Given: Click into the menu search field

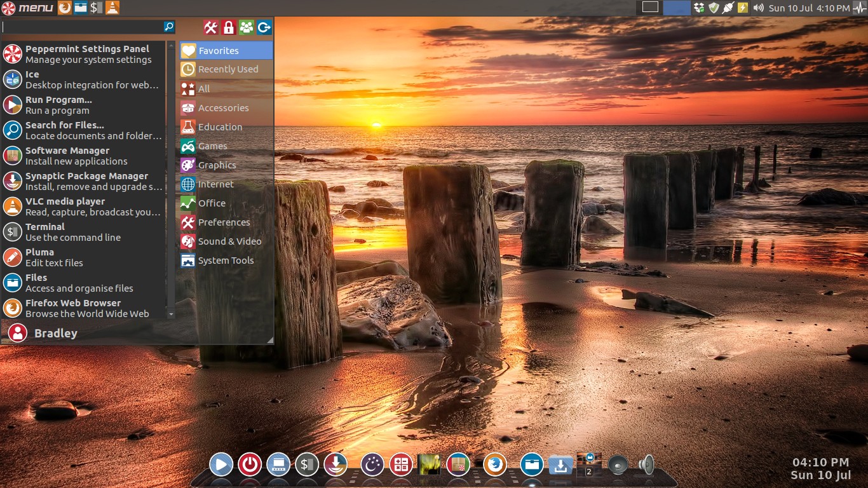Looking at the screenshot, I should (x=83, y=27).
